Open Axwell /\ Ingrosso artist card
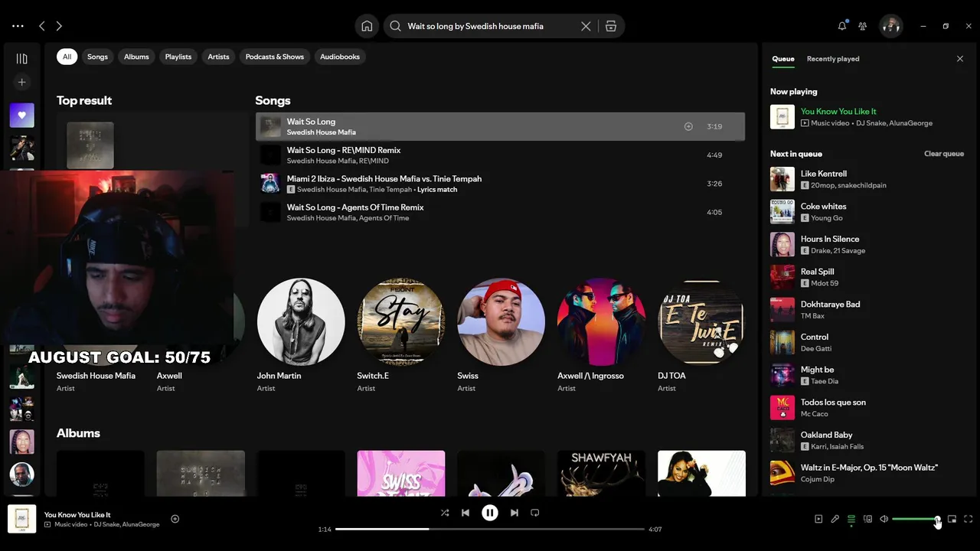 click(x=601, y=337)
